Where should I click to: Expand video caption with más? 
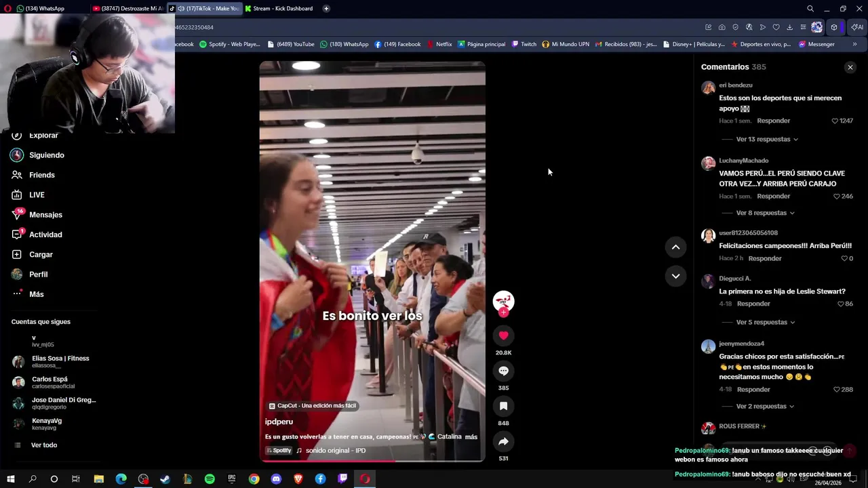(471, 437)
